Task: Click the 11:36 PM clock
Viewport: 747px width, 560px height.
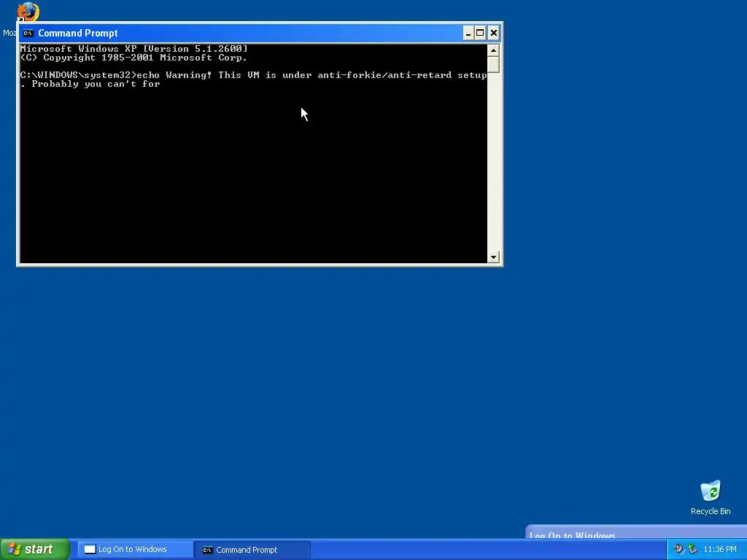Action: click(x=720, y=550)
